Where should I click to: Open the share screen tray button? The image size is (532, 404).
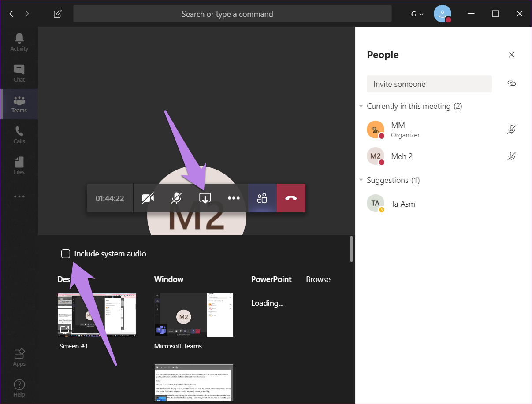[205, 198]
